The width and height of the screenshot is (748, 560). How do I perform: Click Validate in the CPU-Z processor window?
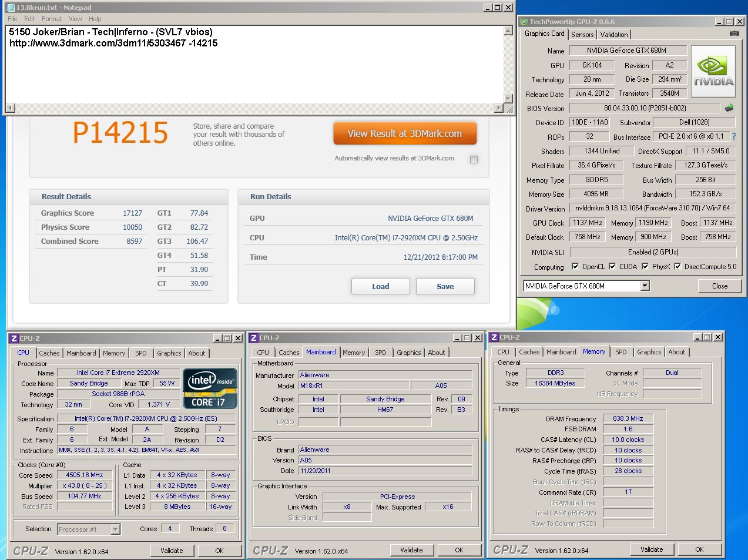pyautogui.click(x=172, y=551)
